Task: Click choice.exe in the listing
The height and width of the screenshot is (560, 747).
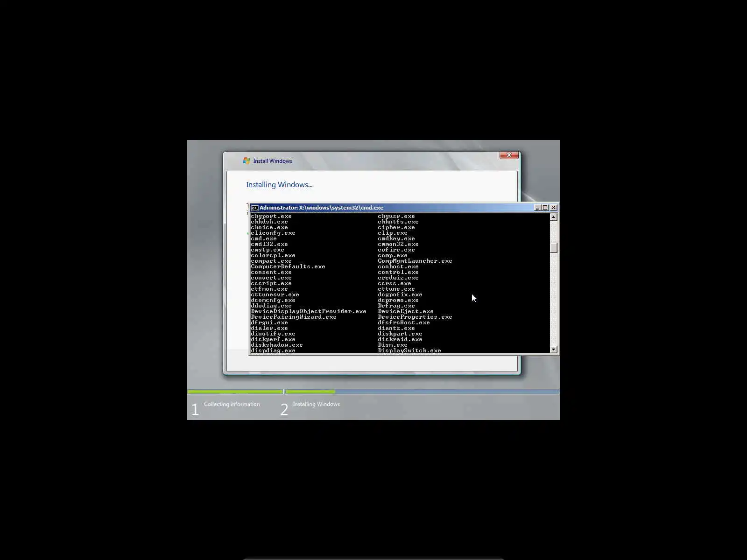Action: point(269,227)
